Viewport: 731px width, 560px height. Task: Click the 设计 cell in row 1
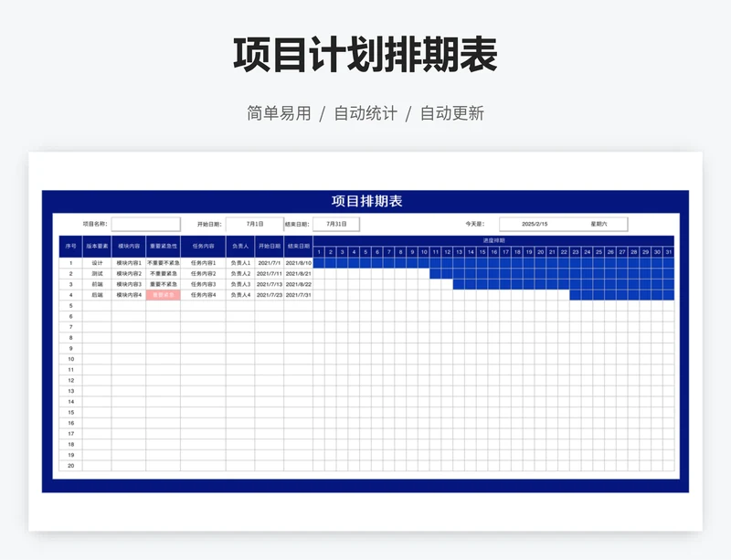click(x=97, y=263)
